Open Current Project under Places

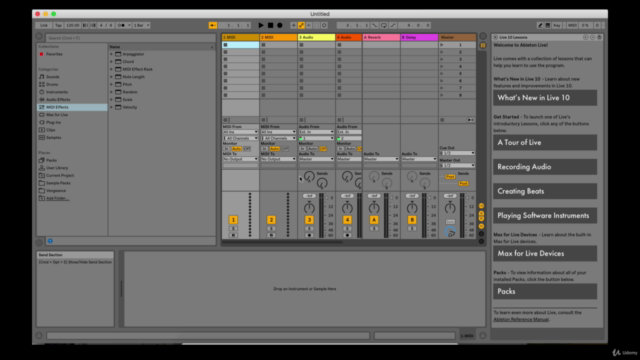click(x=60, y=176)
